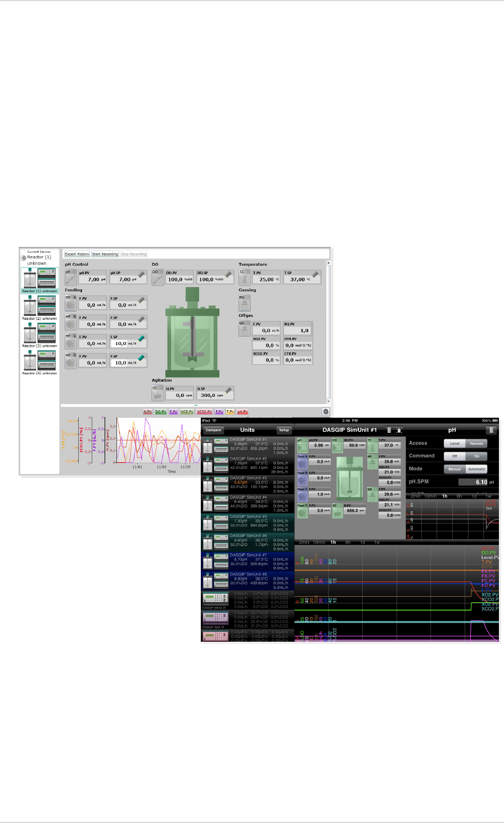Click the TC temperature control icon

[x=244, y=276]
